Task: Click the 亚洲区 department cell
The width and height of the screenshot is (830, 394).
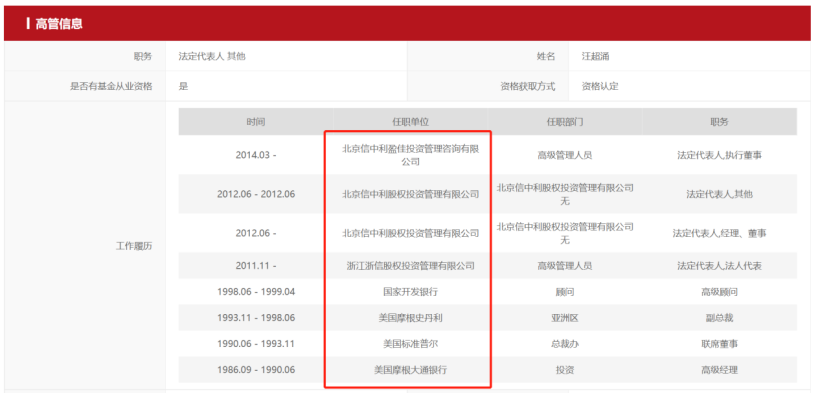Action: click(565, 318)
